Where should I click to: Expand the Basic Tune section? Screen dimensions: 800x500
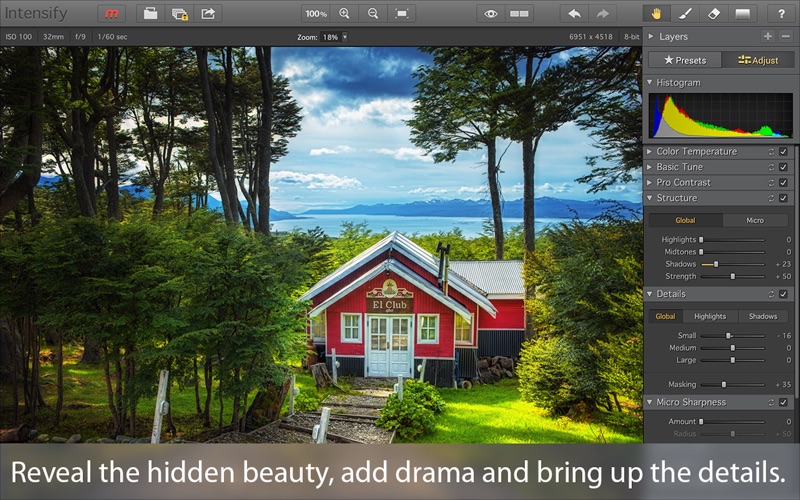point(651,167)
